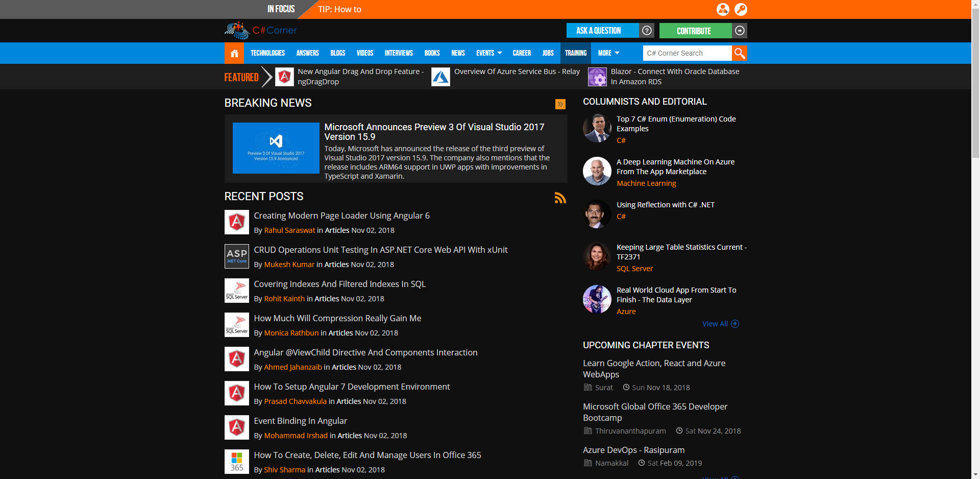The height and width of the screenshot is (479, 980).
Task: Open the Technologies menu
Action: pyautogui.click(x=267, y=53)
